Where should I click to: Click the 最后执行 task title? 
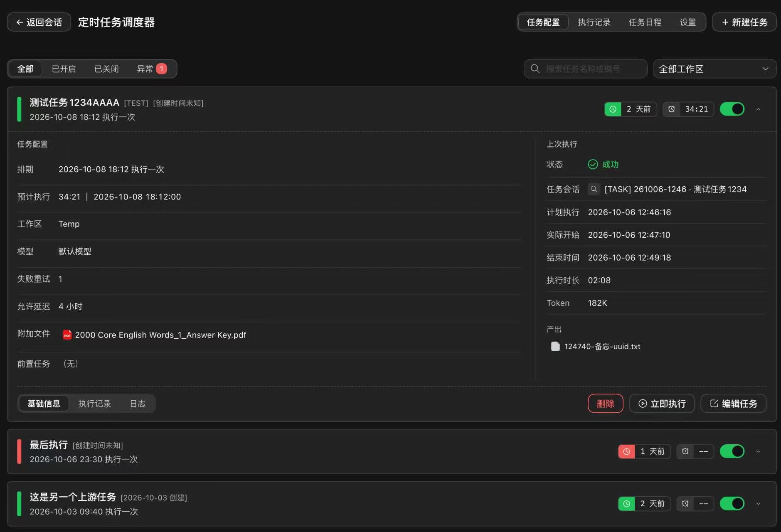click(49, 445)
